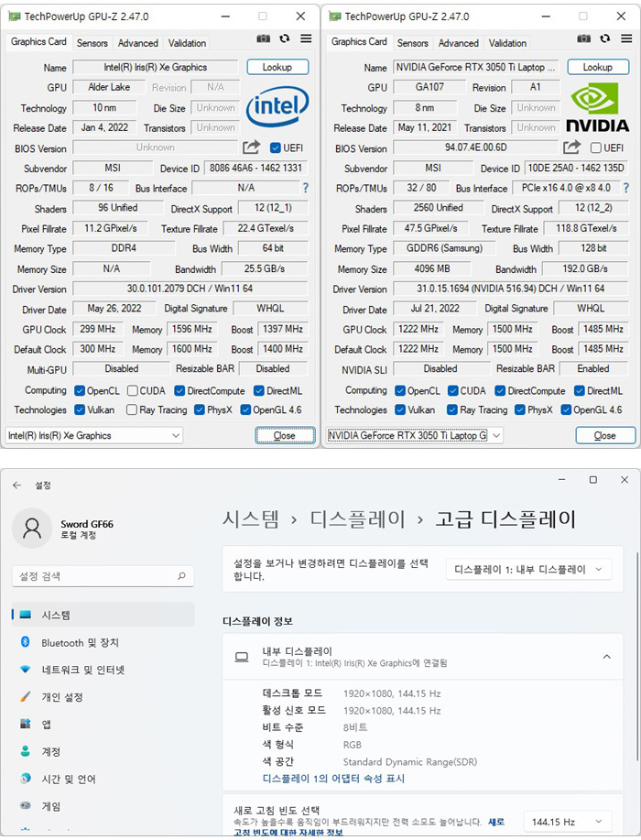The width and height of the screenshot is (641, 840).
Task: Toggle CUDA checkbox in Intel window
Action: pos(132,391)
